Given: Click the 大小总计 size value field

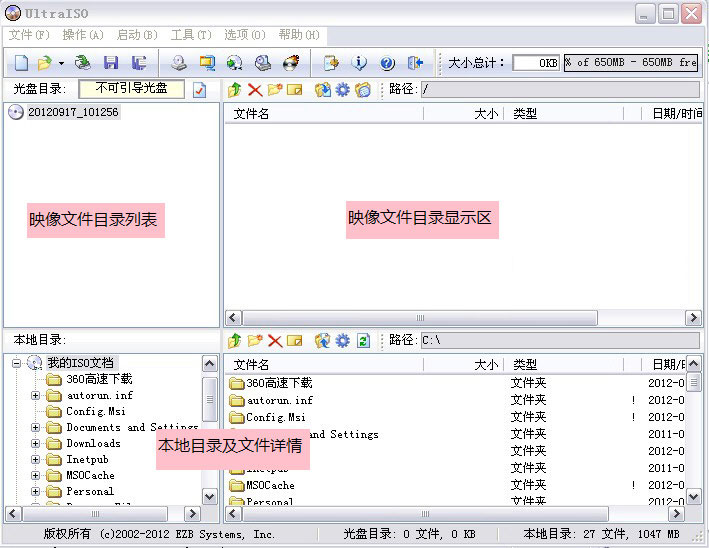Looking at the screenshot, I should pyautogui.click(x=536, y=63).
